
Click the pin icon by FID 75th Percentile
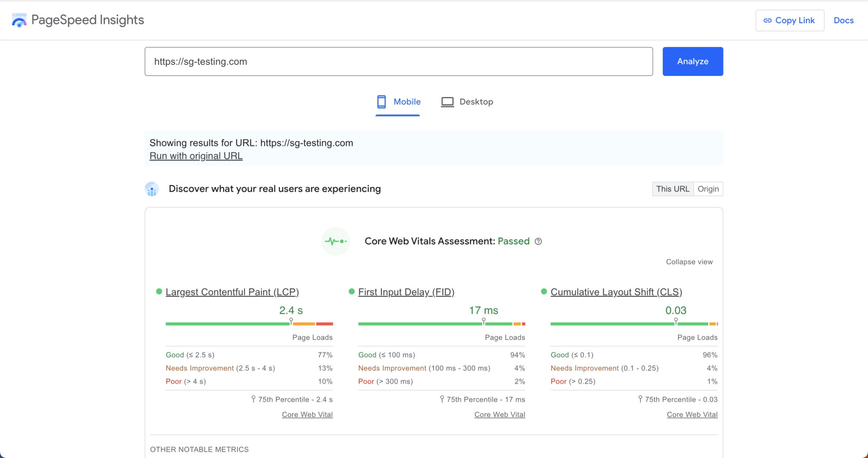click(442, 399)
